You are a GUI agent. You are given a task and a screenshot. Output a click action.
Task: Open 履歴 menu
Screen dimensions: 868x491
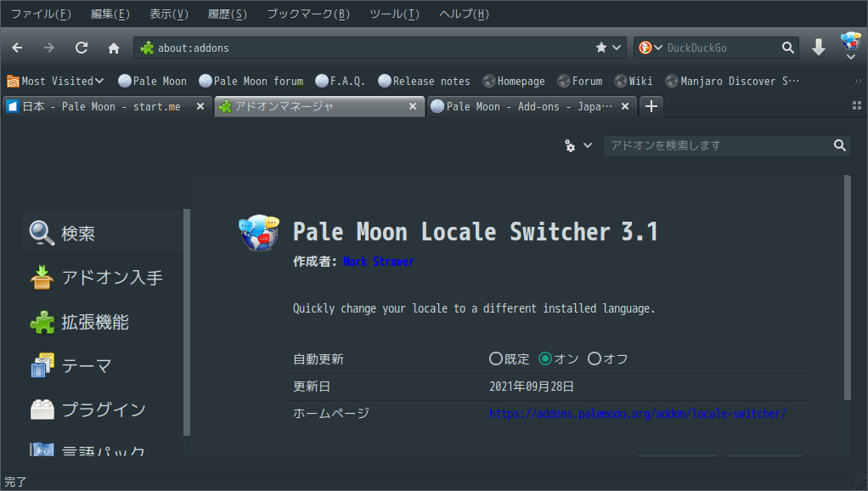tap(228, 14)
